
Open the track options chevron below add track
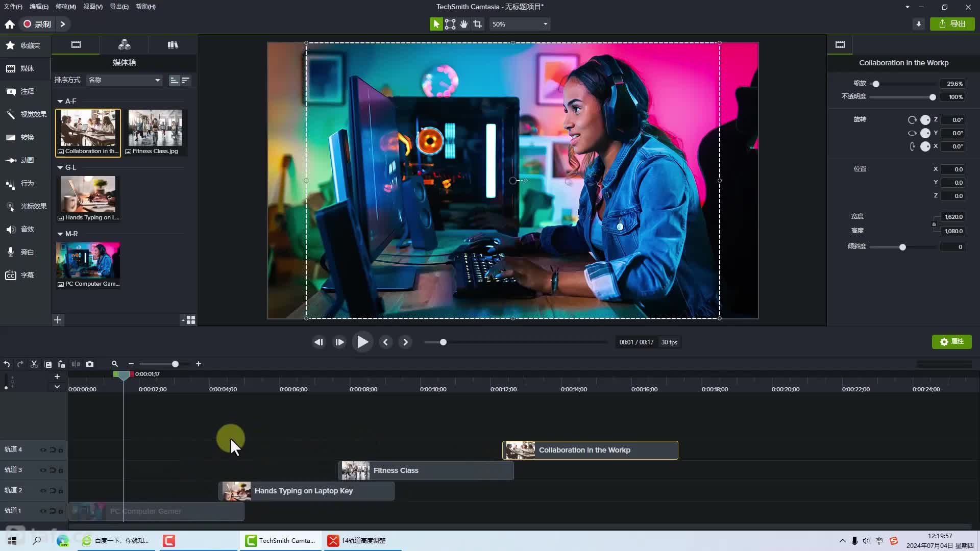click(x=57, y=387)
